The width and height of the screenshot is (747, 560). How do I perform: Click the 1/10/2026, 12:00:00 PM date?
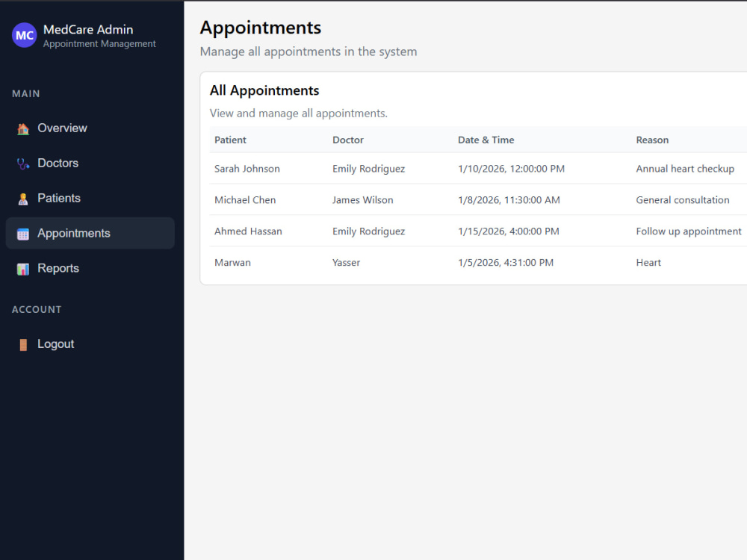pos(511,169)
